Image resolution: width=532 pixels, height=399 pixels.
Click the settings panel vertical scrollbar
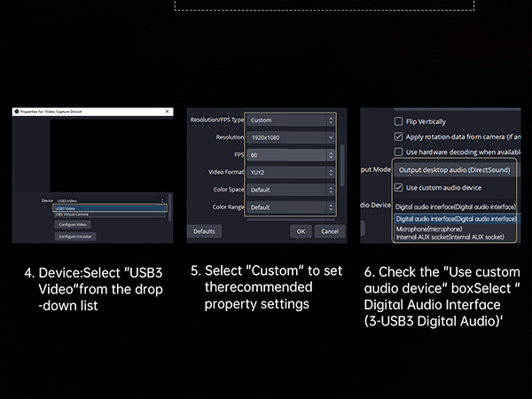342,165
